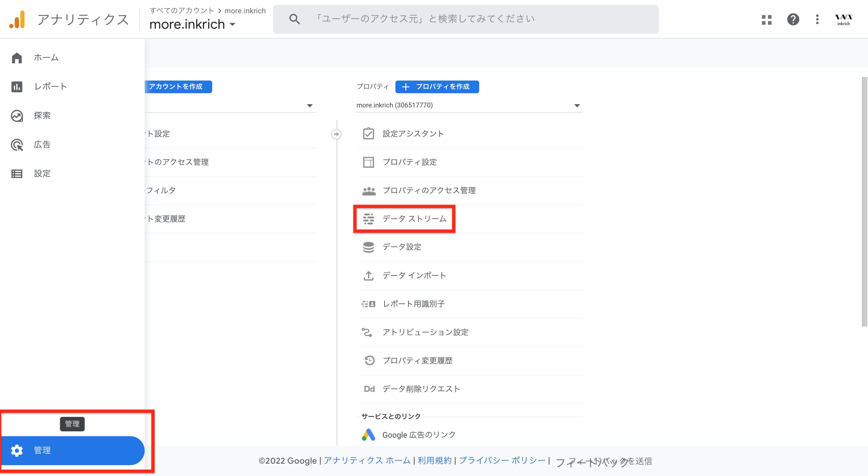Open データ削除リクエスト
The height and width of the screenshot is (476, 868).
tap(470, 389)
